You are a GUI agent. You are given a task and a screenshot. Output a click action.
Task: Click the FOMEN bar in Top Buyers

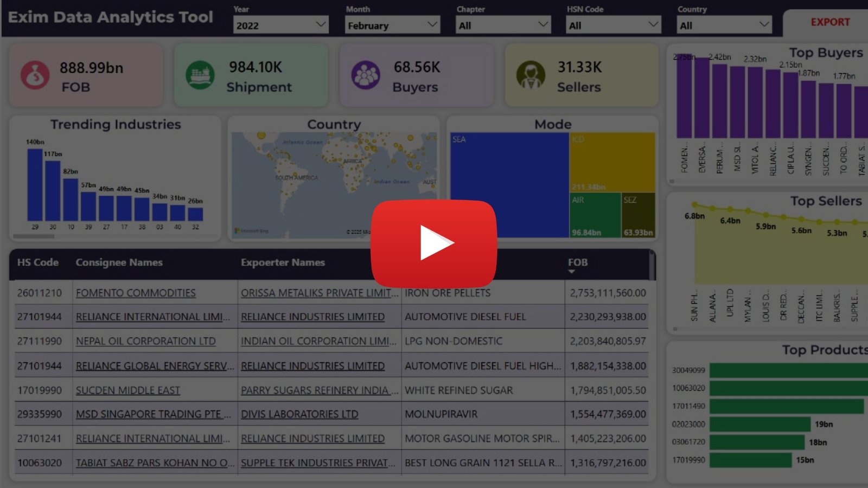click(x=685, y=96)
